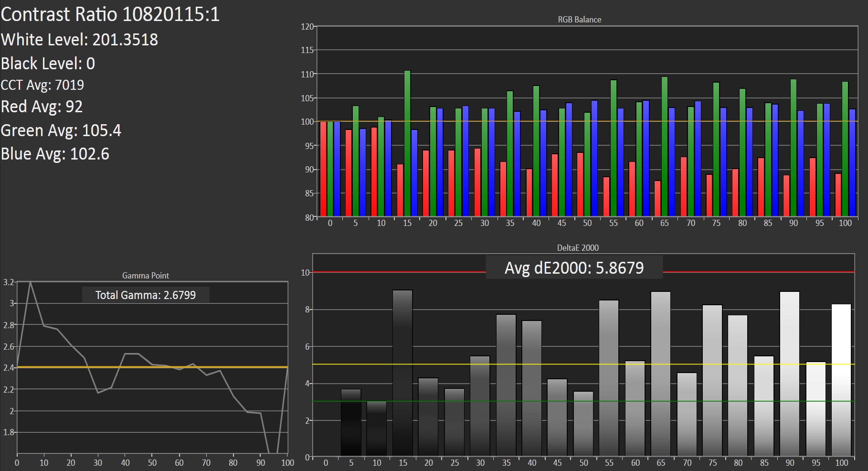Click the RGB Balance x-axis label 50
This screenshot has height=471, width=868.
[587, 223]
